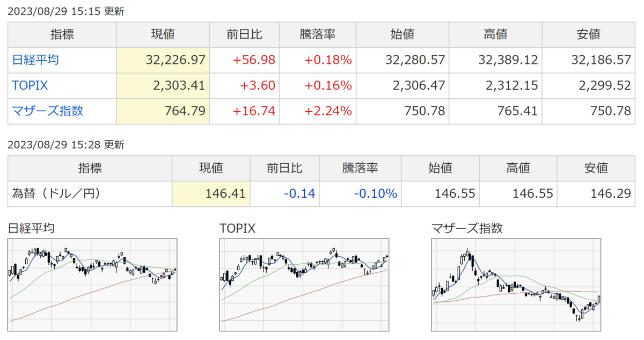Select the 日経平均 high value 32,389.12
This screenshot has height=340, width=644.
(508, 60)
